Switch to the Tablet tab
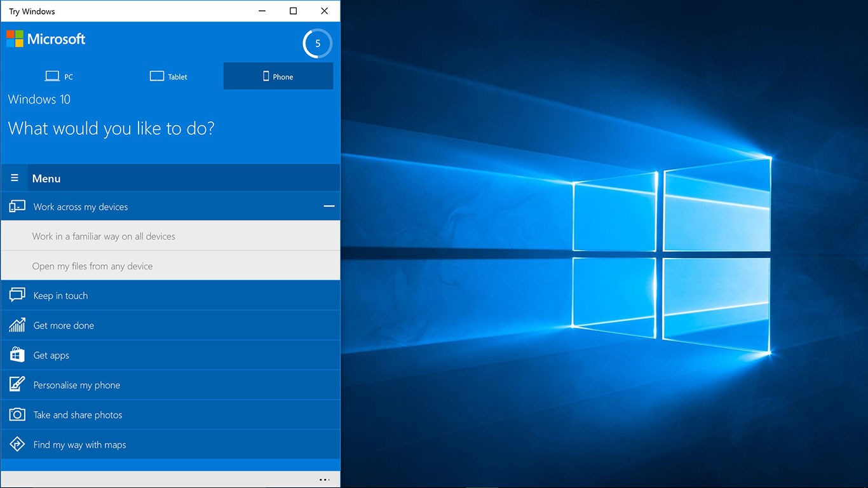This screenshot has height=488, width=868. click(168, 76)
